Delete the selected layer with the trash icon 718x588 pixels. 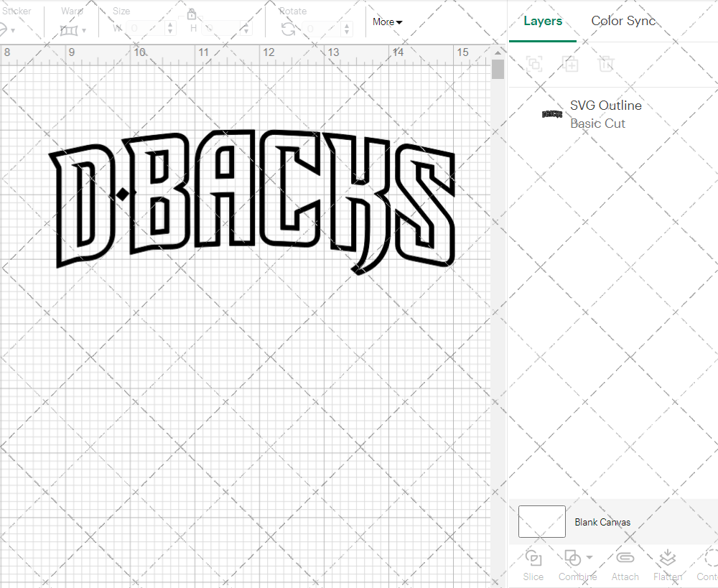click(607, 64)
